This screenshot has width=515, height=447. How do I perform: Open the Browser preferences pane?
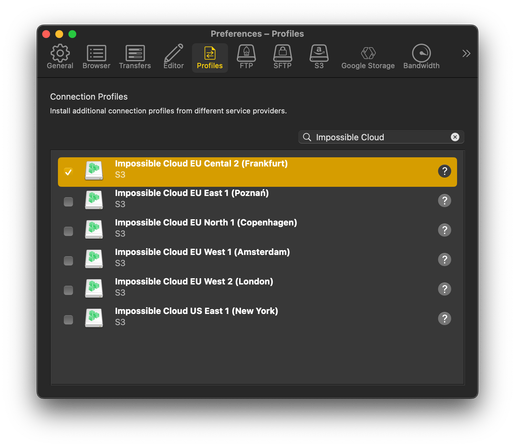point(96,57)
